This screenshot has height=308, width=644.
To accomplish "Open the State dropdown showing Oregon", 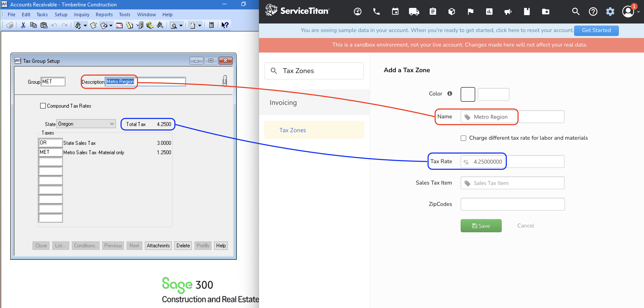I will coord(86,124).
